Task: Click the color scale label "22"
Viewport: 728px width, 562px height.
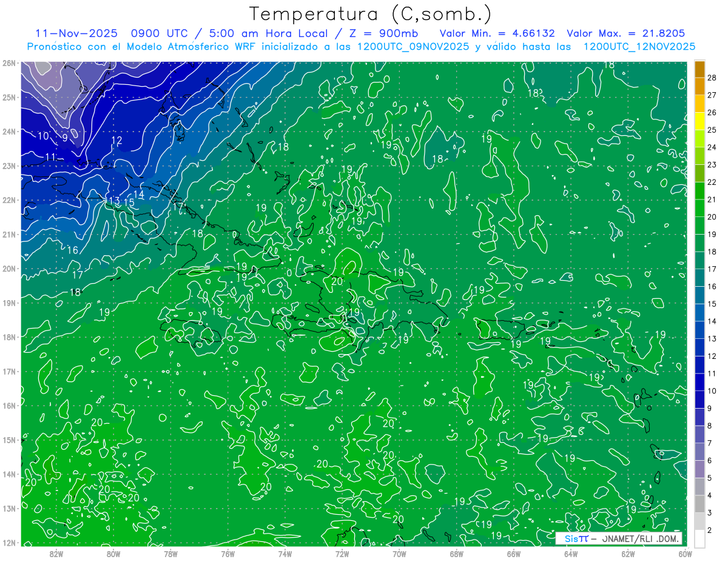Action: pyautogui.click(x=712, y=182)
